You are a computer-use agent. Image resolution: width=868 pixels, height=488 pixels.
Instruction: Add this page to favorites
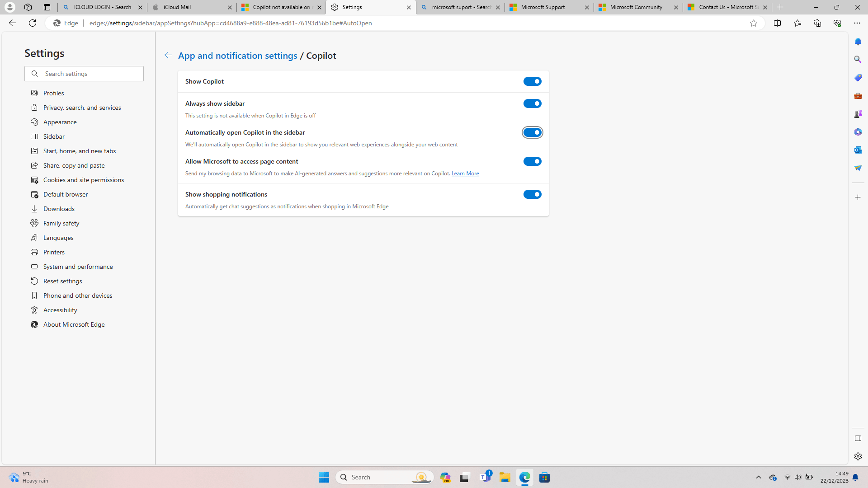pyautogui.click(x=753, y=23)
